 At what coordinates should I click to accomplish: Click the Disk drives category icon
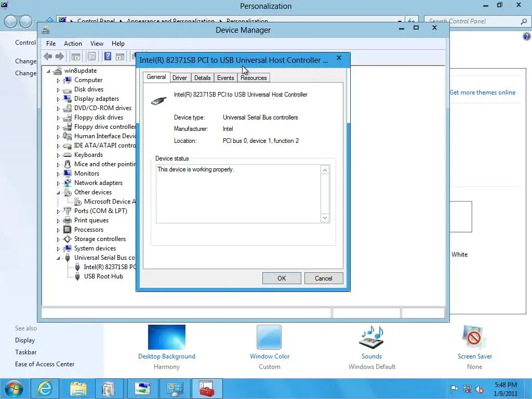[68, 89]
